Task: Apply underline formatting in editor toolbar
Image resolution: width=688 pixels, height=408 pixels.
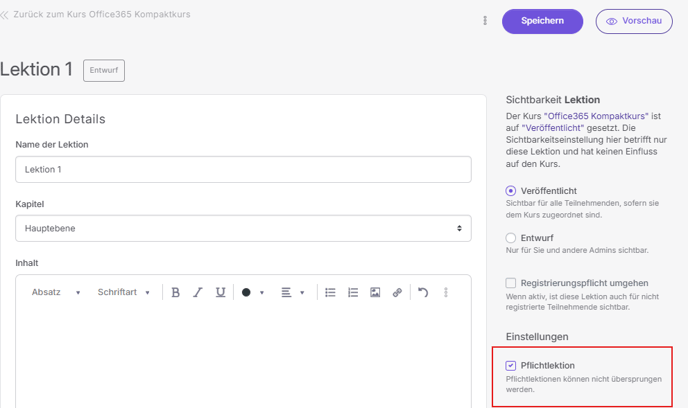Action: tap(220, 292)
